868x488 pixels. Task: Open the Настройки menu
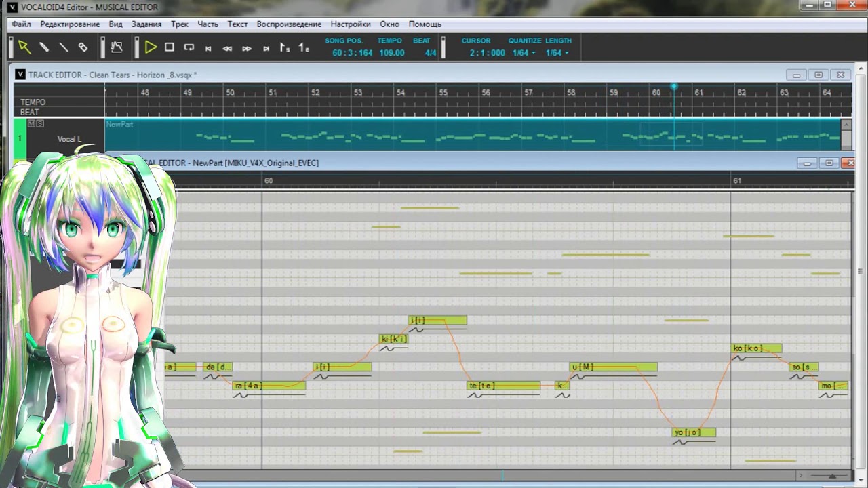(351, 24)
